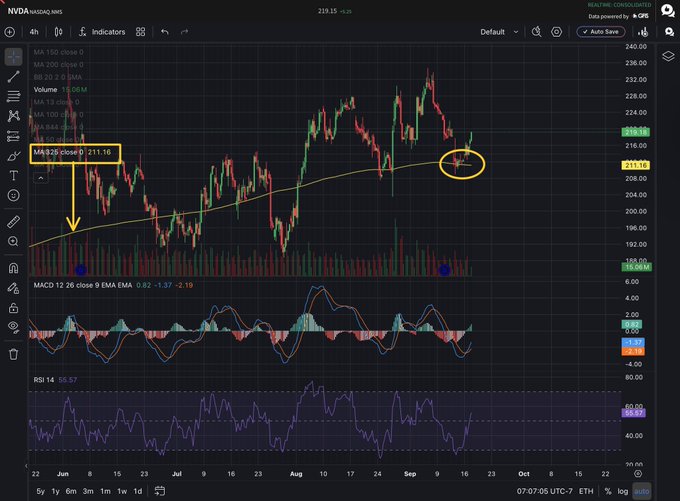Toggle magnet snap mode
Image resolution: width=680 pixels, height=501 pixels.
pyautogui.click(x=13, y=268)
